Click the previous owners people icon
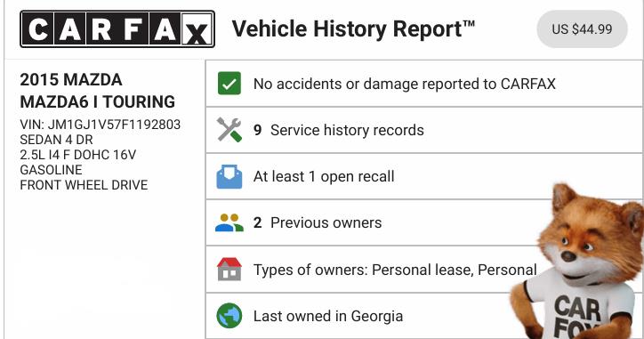Viewport: 644px width, 339px height. (229, 222)
